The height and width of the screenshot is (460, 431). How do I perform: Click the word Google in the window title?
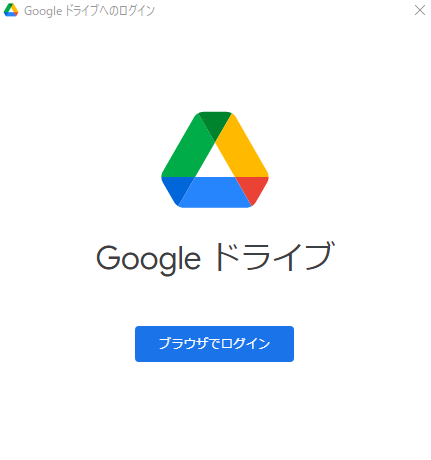point(43,11)
